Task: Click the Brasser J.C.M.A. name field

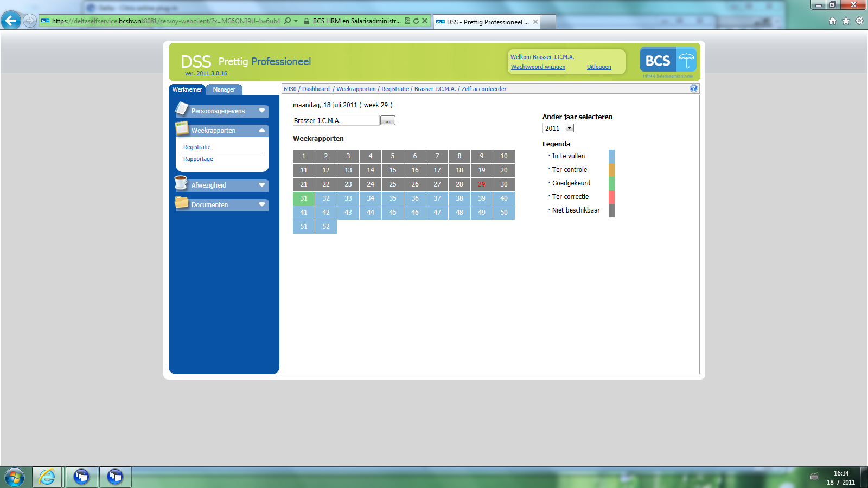Action: tap(336, 120)
